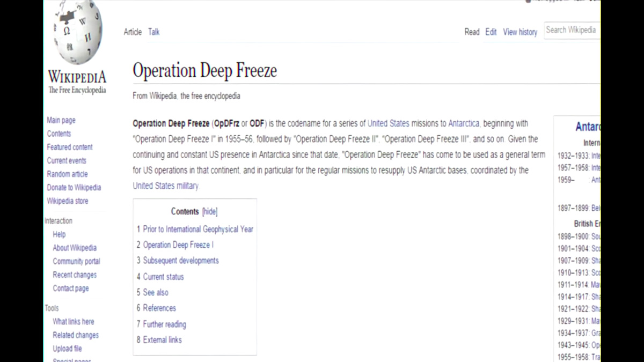Go to Operation Deep Freeze I section

(x=178, y=245)
